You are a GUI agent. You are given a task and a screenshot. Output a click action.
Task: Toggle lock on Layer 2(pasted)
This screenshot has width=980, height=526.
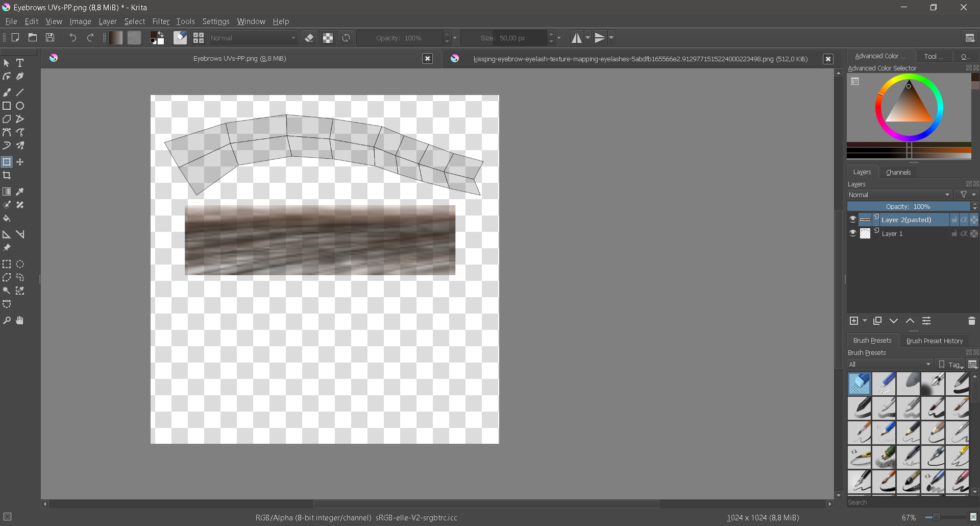coord(954,220)
